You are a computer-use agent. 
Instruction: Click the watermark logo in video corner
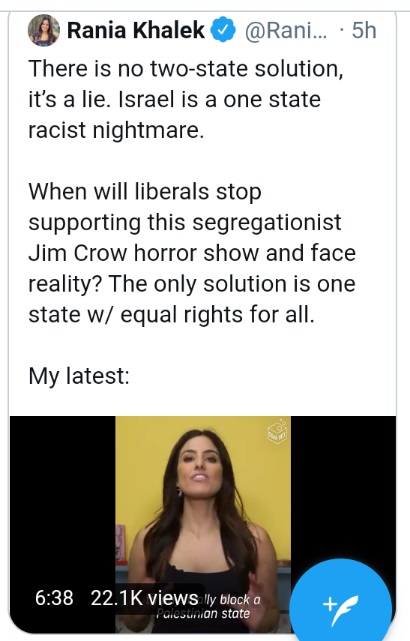click(x=277, y=431)
